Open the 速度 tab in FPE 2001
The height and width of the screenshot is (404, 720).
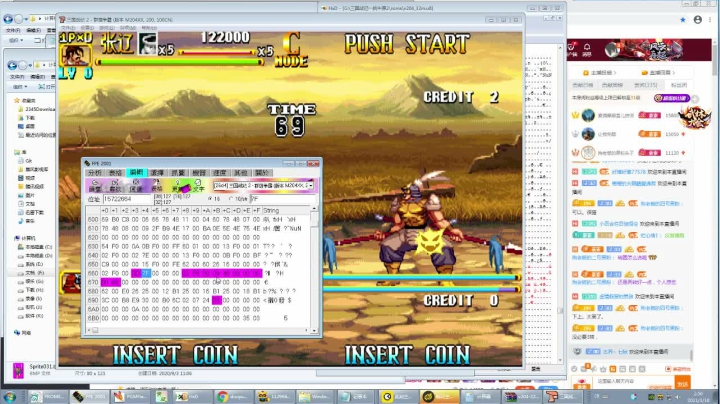pyautogui.click(x=219, y=173)
